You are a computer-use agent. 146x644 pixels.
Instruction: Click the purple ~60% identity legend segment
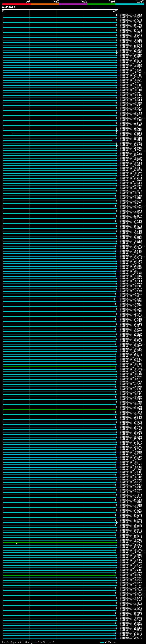73,4
